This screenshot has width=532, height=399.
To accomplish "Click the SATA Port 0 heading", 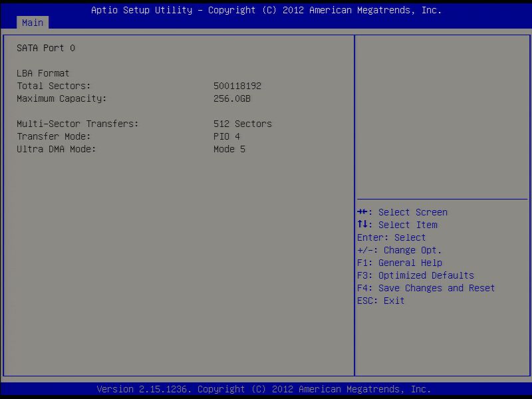I will (46, 48).
